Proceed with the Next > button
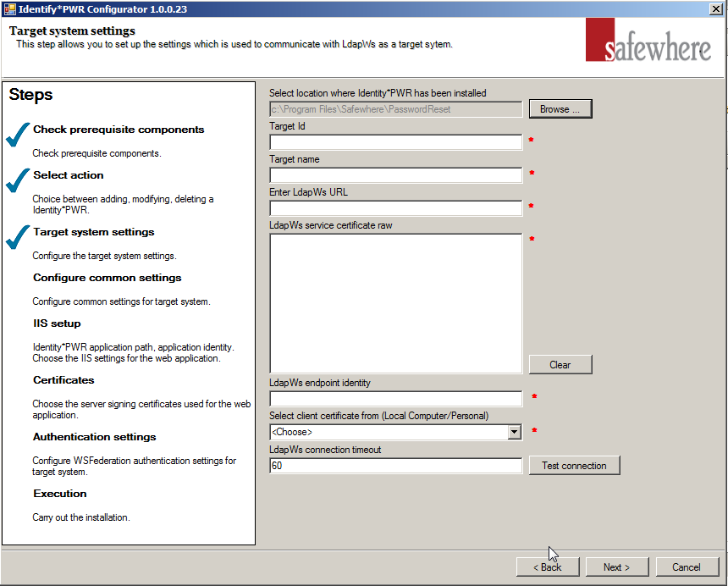The image size is (728, 586). [617, 567]
